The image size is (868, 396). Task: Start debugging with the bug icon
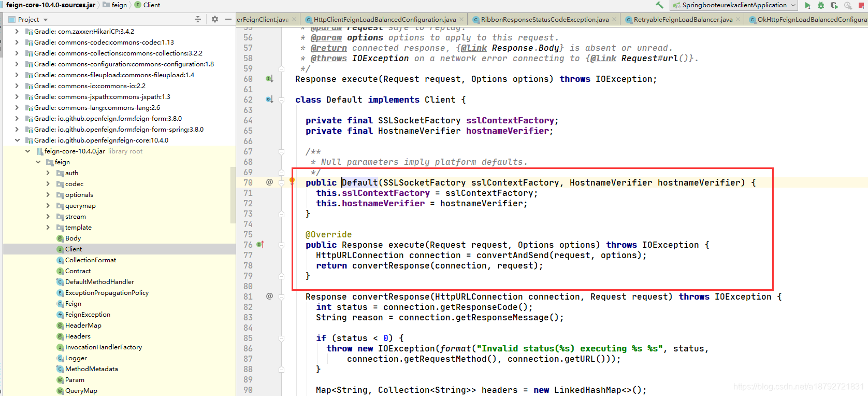point(821,5)
